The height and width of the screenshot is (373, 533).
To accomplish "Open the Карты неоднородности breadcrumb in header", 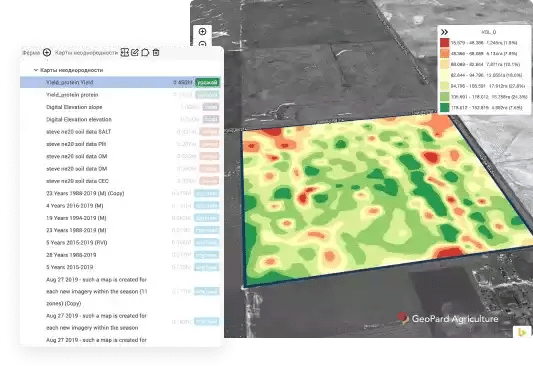I will point(86,53).
